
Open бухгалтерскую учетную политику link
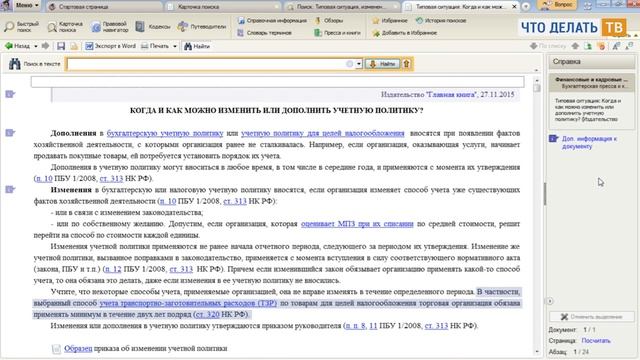165,133
